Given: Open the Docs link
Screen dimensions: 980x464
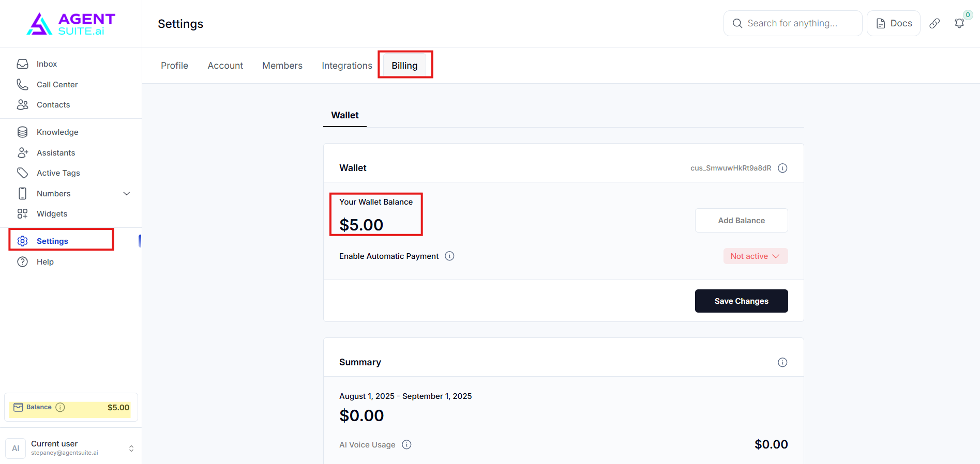Looking at the screenshot, I should pyautogui.click(x=893, y=23).
